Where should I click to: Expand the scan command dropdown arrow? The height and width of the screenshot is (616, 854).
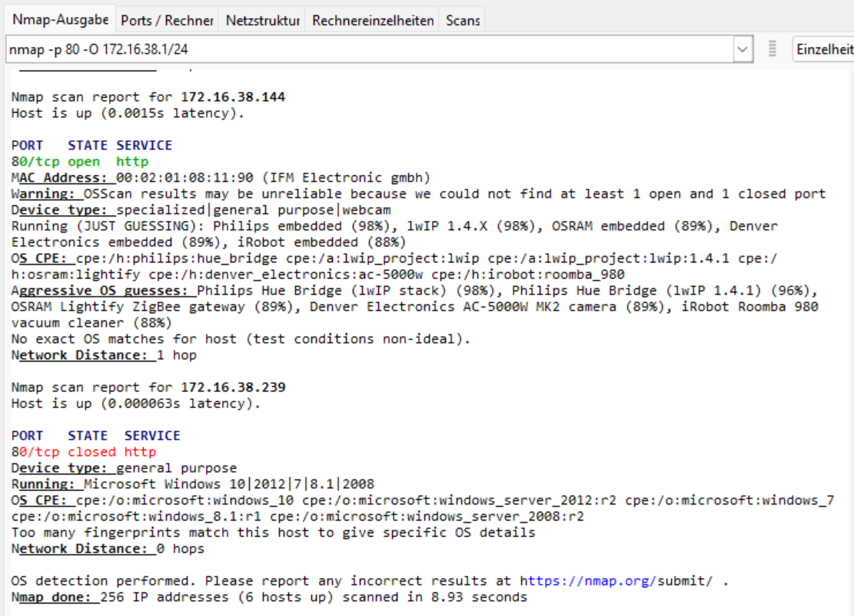point(743,50)
